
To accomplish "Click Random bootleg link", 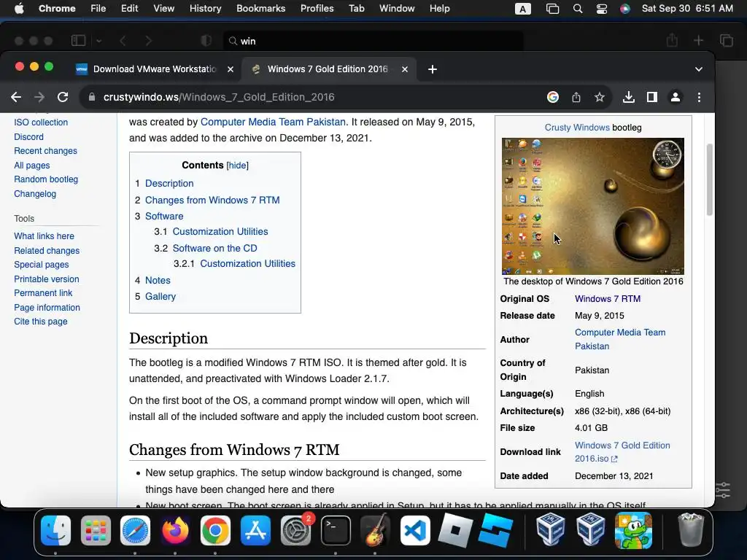I will click(x=46, y=179).
